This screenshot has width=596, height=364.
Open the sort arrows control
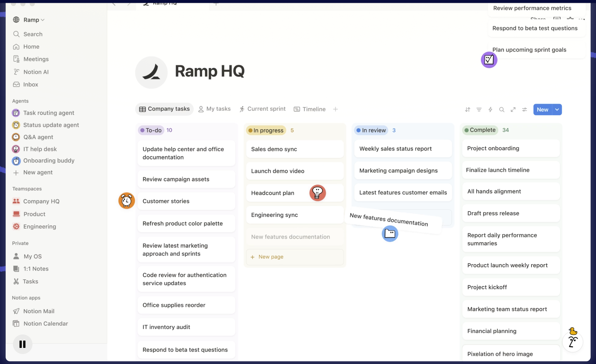pyautogui.click(x=468, y=110)
